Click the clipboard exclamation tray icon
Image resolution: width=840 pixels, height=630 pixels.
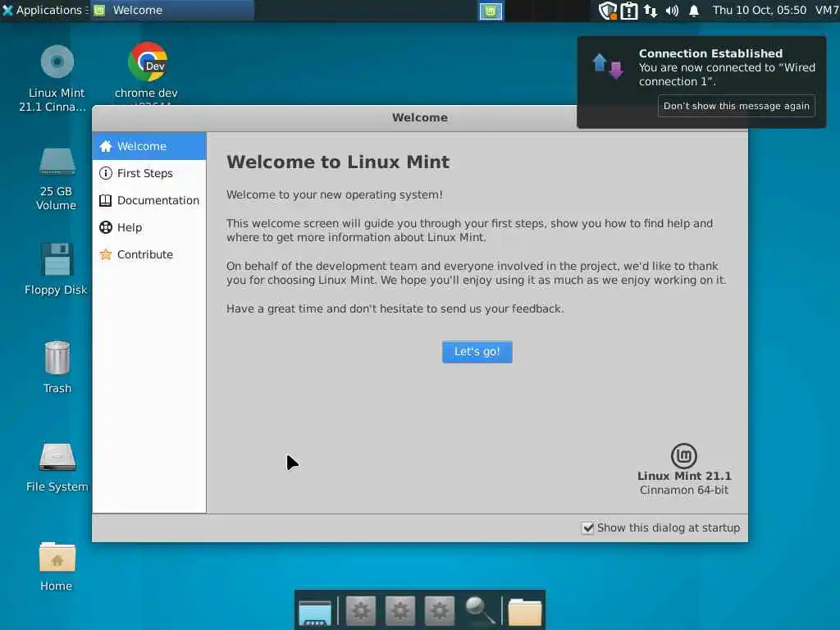(629, 11)
